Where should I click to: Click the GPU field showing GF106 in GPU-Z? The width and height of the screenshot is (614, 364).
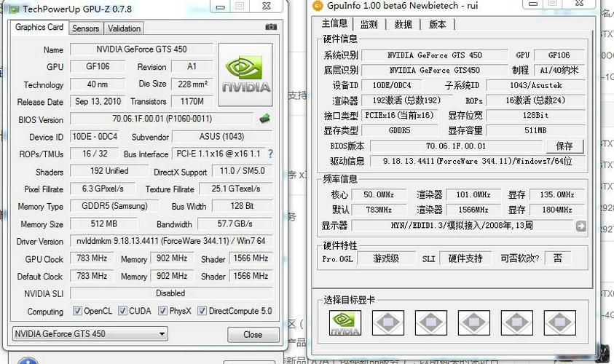pyautogui.click(x=98, y=66)
